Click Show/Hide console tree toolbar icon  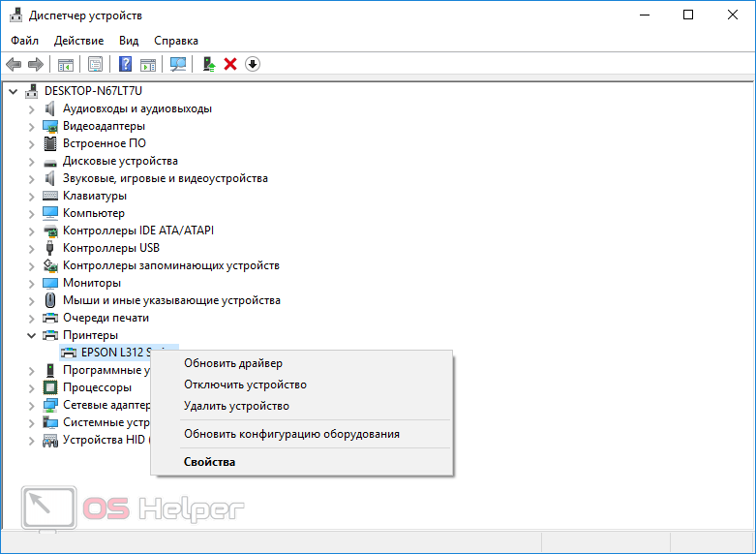coord(66,64)
